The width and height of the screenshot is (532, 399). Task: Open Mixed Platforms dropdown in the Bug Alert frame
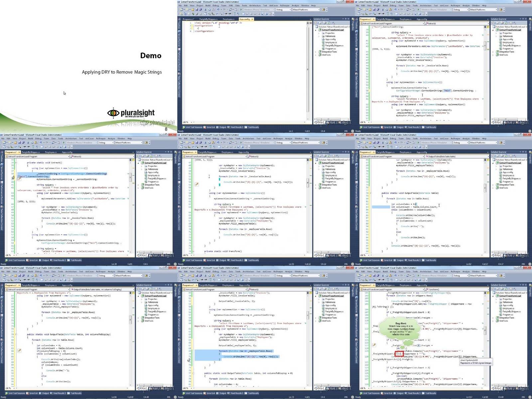coord(496,276)
